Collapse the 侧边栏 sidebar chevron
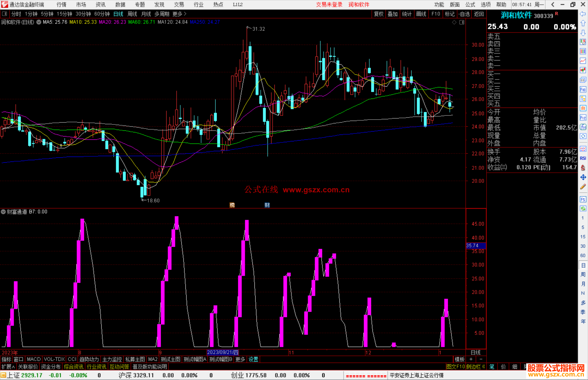The height and width of the screenshot is (380, 588). 483,367
